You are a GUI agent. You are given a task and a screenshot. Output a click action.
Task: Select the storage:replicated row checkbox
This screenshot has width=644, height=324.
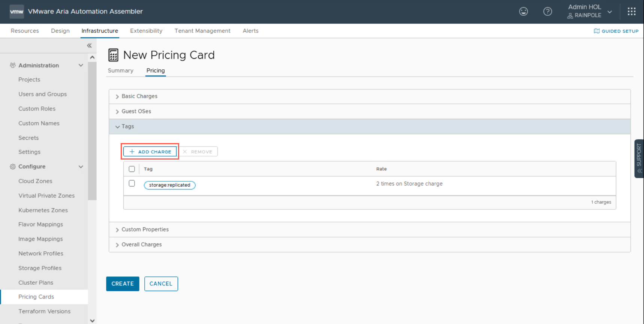[x=132, y=184]
